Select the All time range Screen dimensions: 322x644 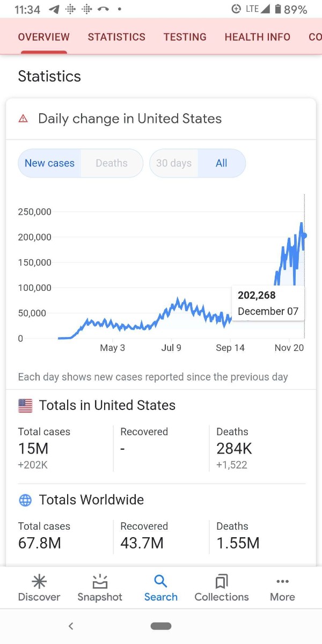coord(222,163)
